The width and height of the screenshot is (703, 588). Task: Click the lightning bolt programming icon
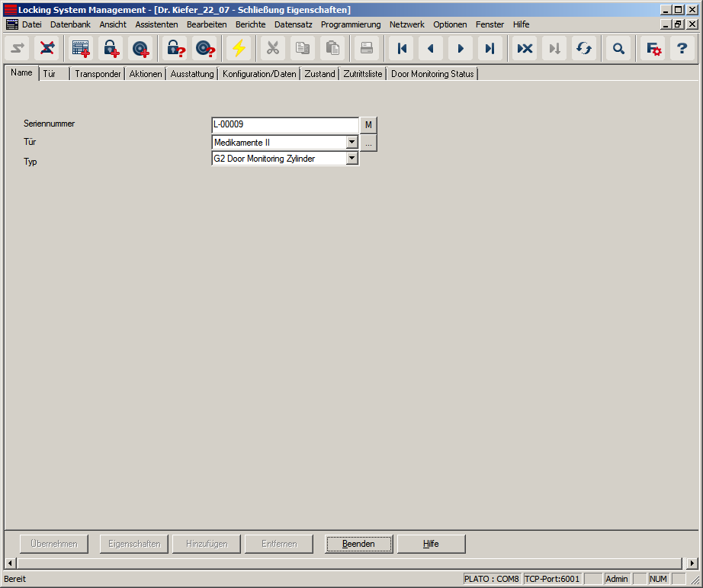(239, 49)
